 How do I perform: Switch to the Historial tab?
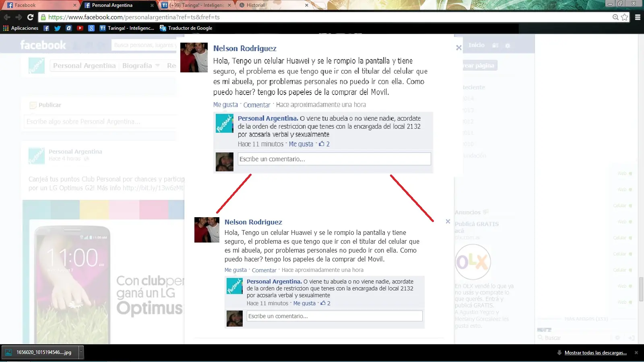click(273, 5)
